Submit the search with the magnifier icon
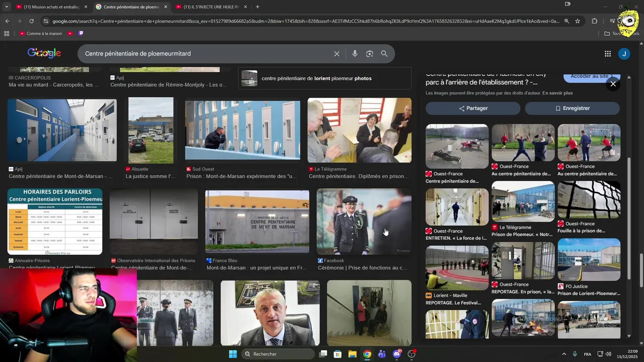 point(384,54)
